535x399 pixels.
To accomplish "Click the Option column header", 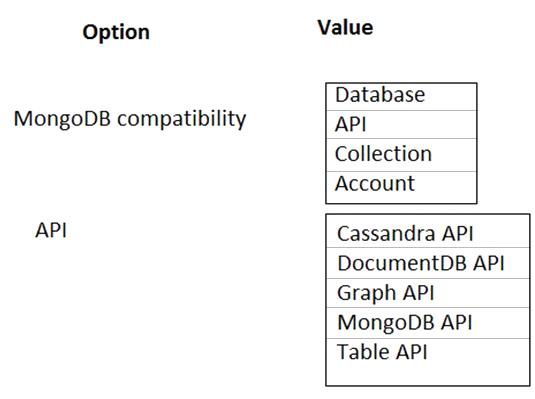I will tap(116, 33).
